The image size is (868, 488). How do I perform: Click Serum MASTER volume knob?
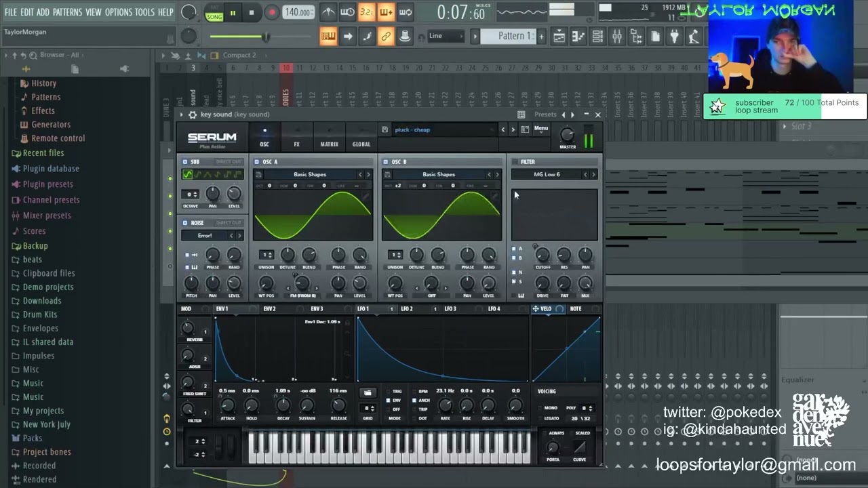pos(568,134)
